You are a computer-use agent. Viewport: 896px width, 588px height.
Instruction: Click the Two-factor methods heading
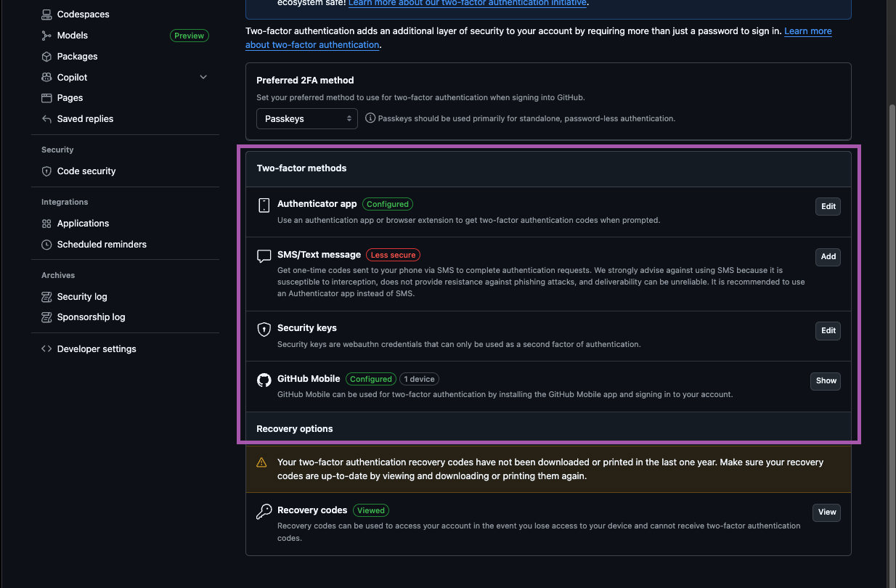[301, 168]
